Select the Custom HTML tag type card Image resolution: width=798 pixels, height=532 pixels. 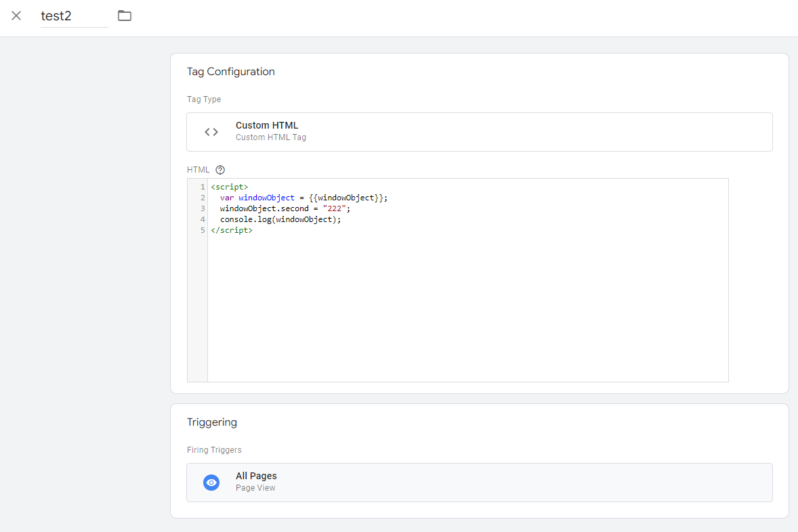pos(480,132)
